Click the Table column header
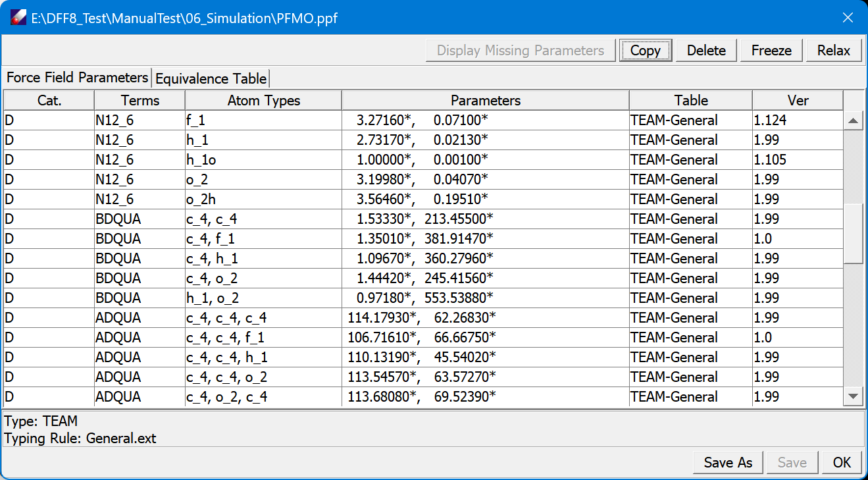Image resolution: width=868 pixels, height=480 pixels. (x=690, y=100)
